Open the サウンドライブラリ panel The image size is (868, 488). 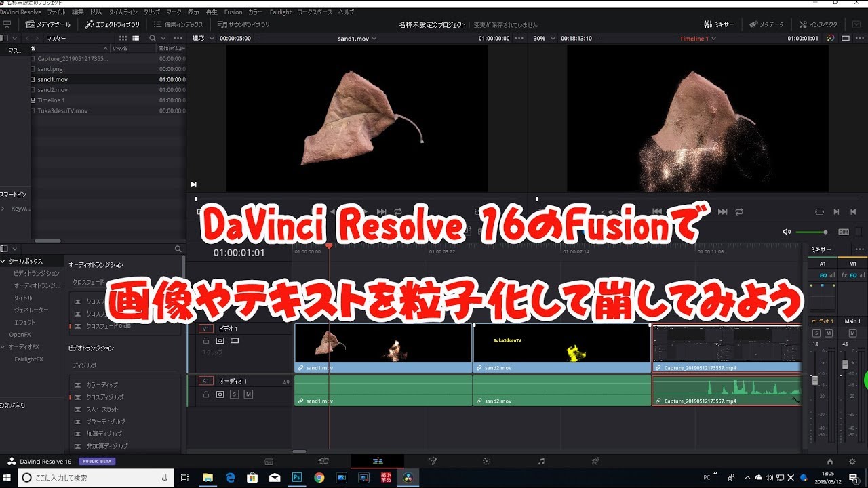point(245,24)
